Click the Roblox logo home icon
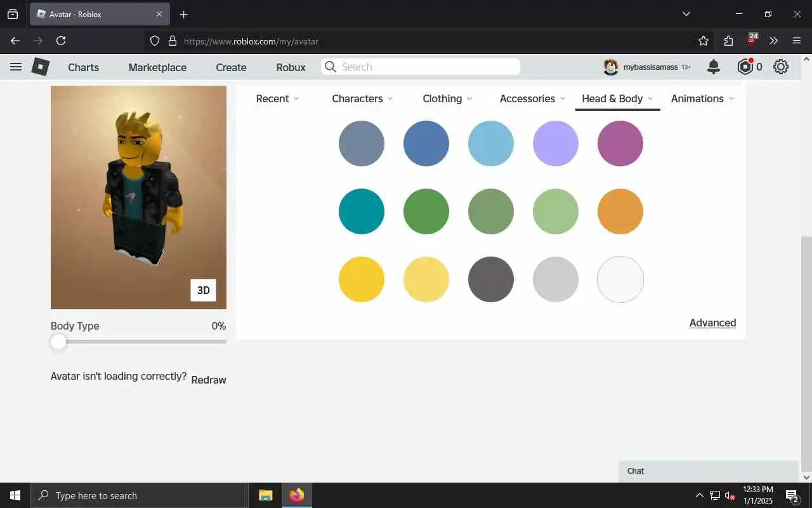Viewport: 812px width, 508px height. (x=41, y=67)
